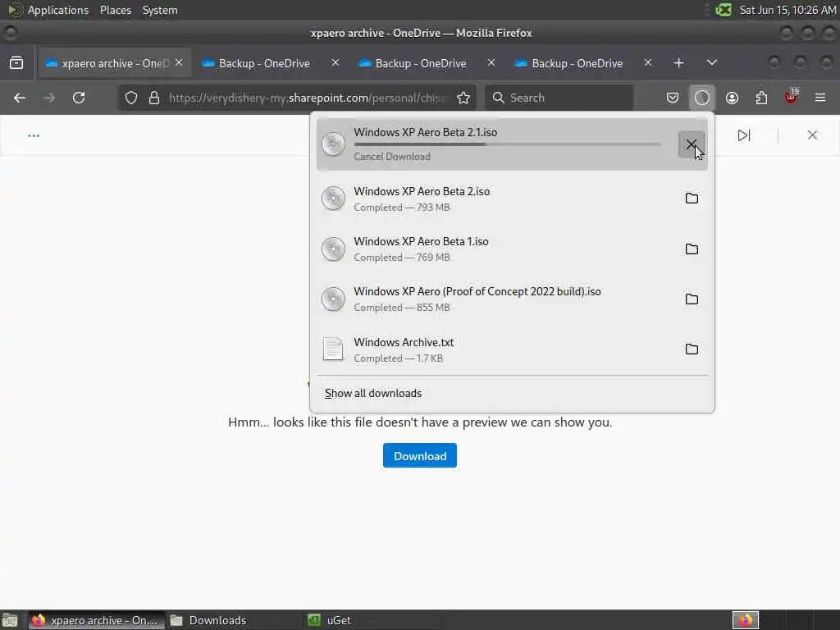Click Show all downloads
The image size is (840, 630).
click(x=373, y=393)
